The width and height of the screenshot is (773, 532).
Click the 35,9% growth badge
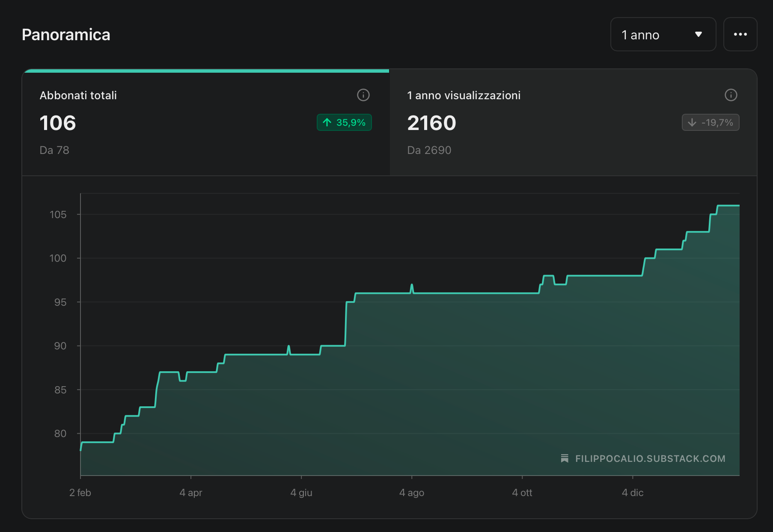344,122
